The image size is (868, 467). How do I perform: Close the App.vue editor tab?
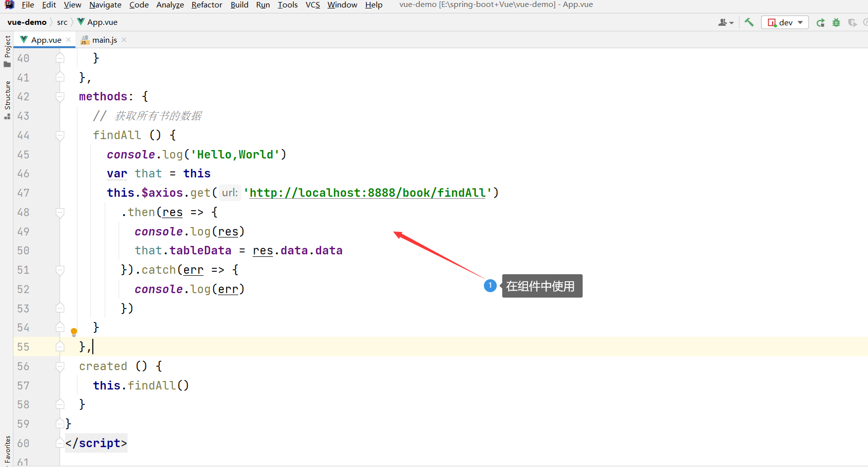pos(68,40)
